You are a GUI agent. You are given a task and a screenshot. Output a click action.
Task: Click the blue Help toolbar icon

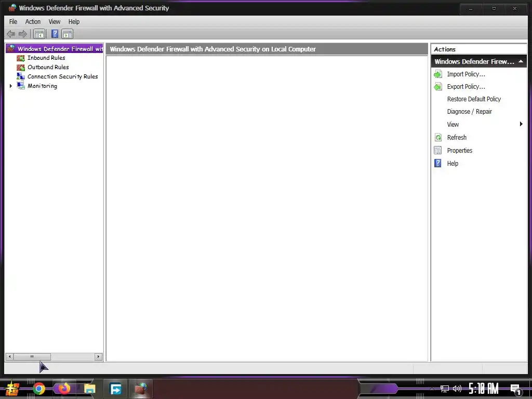55,34
